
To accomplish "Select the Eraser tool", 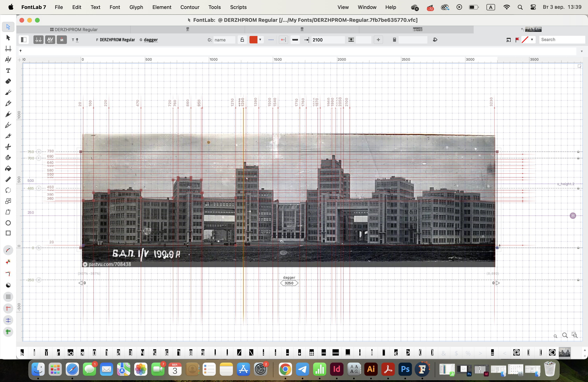I will click(8, 81).
